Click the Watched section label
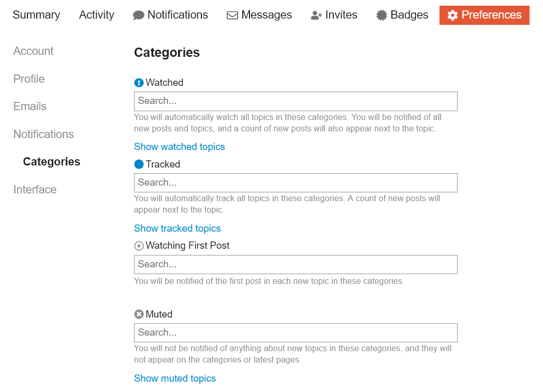543x392 pixels. pyautogui.click(x=165, y=83)
